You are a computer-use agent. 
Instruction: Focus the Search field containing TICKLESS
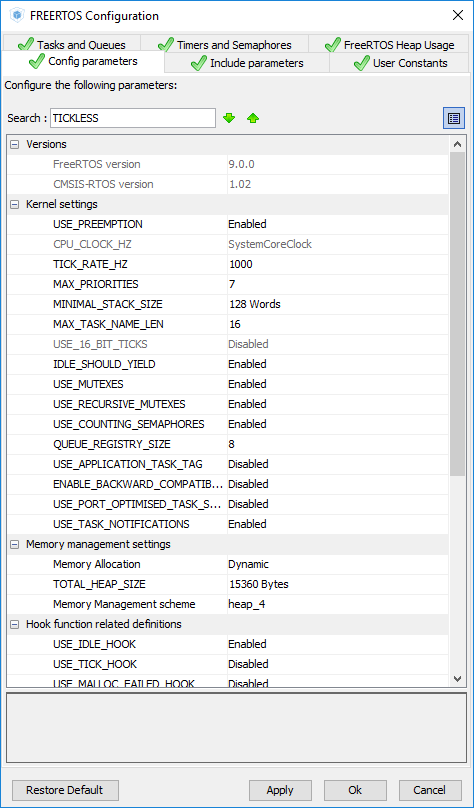pos(133,118)
